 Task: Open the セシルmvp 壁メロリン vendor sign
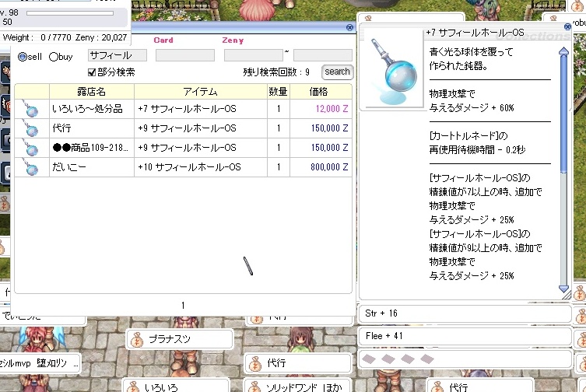coord(39,363)
